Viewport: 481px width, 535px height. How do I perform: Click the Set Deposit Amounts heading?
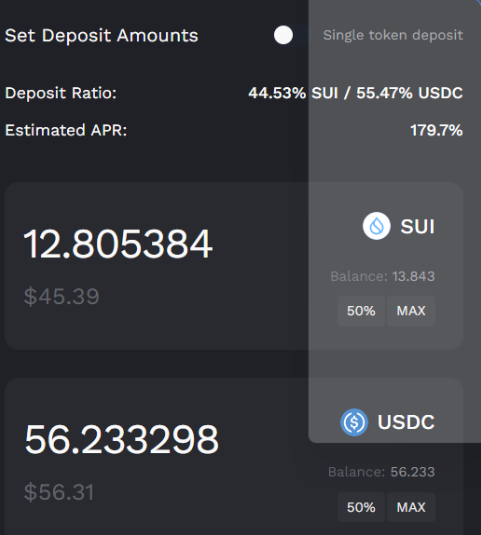[x=101, y=35]
